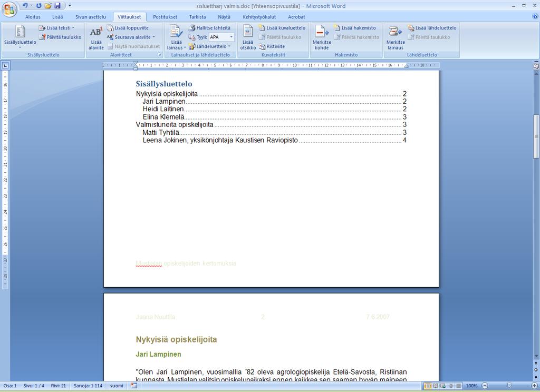
Task: Click the Undo icon in quick access toolbar
Action: click(25, 5)
